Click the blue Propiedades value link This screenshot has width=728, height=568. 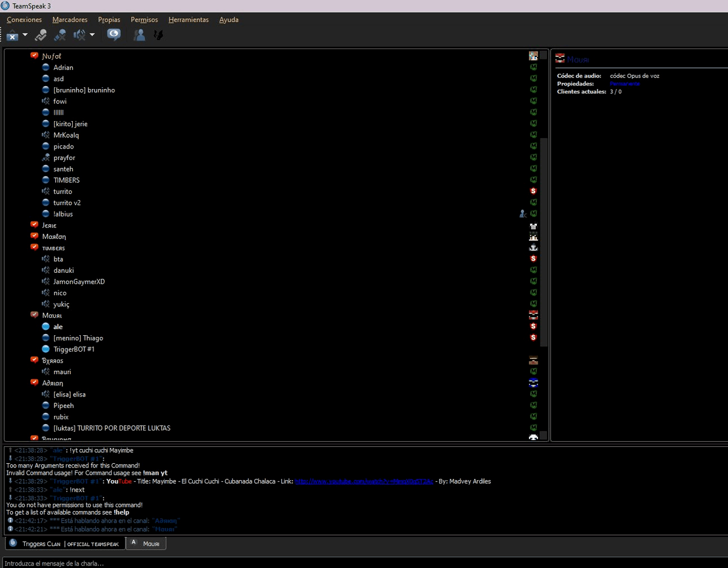(x=625, y=84)
